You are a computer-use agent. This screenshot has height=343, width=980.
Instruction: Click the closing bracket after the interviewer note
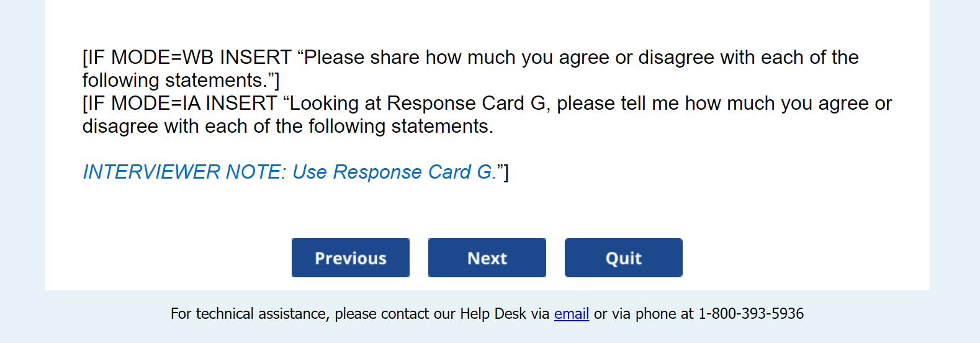click(x=506, y=172)
